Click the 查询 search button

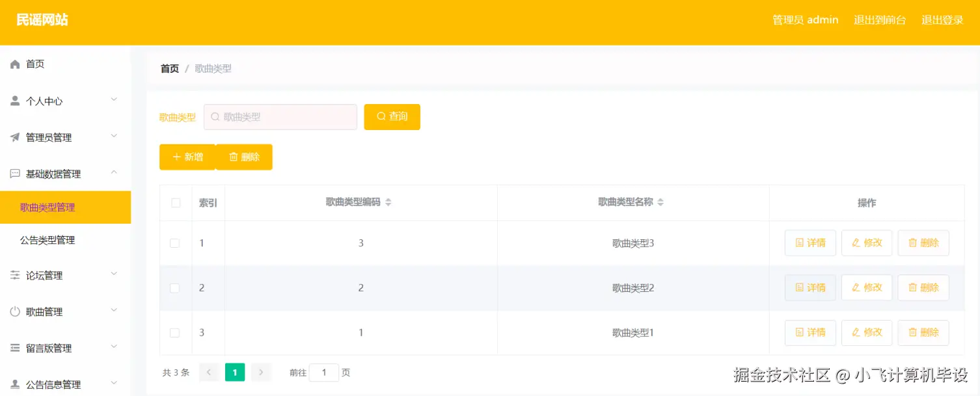tap(392, 117)
